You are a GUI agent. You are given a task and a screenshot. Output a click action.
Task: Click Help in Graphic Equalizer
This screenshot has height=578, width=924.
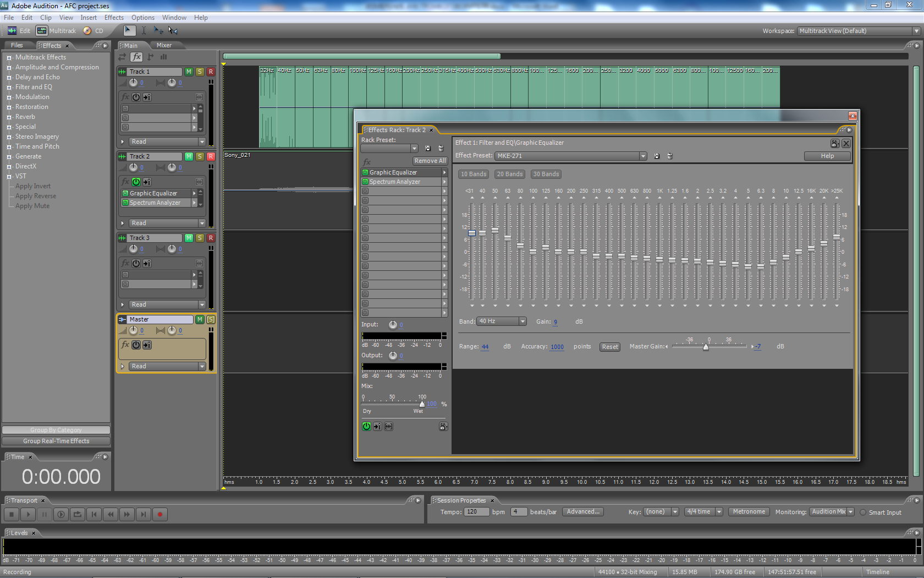827,156
